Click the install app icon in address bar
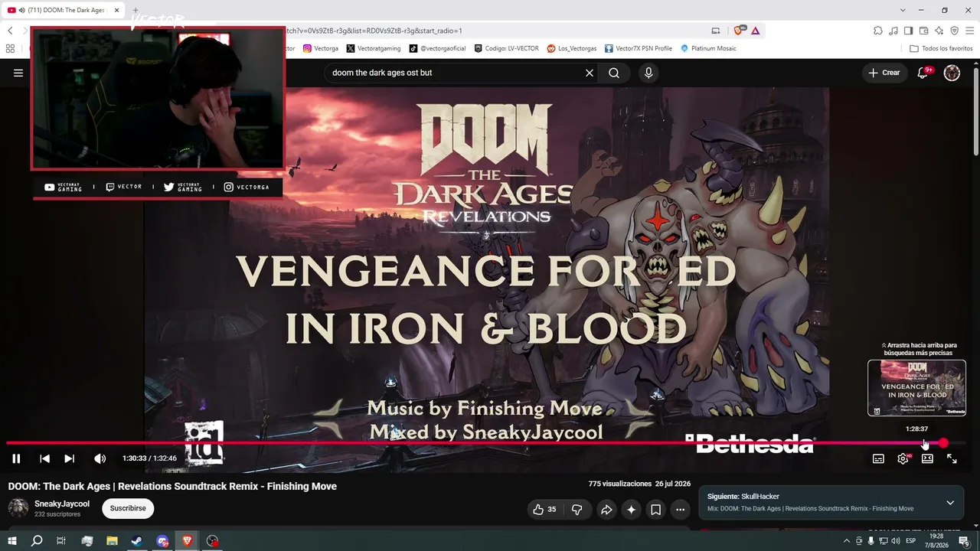 pyautogui.click(x=716, y=31)
